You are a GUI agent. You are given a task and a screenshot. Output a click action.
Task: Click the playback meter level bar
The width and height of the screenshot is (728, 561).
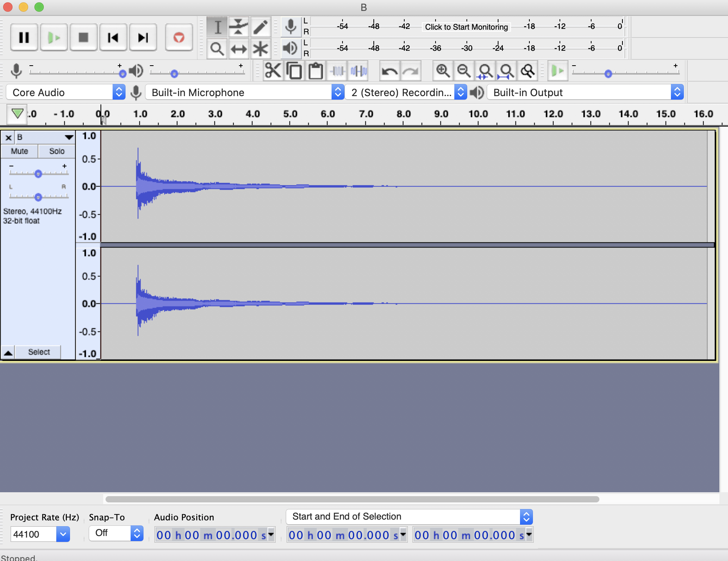point(466,48)
